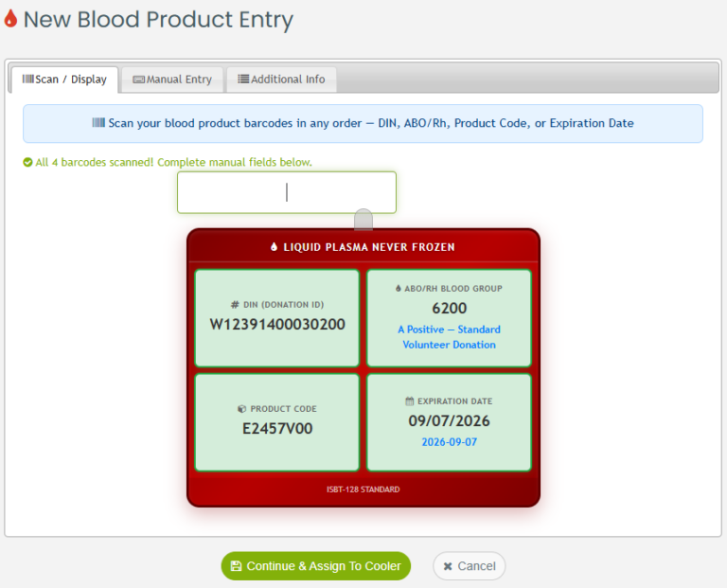The height and width of the screenshot is (588, 727).
Task: Click the 2026-09-07 date text
Action: click(449, 442)
